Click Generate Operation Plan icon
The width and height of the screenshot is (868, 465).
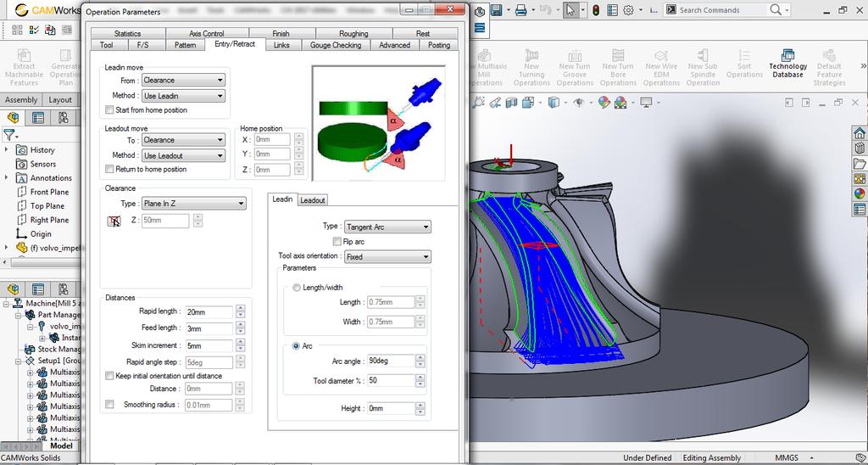click(x=65, y=56)
